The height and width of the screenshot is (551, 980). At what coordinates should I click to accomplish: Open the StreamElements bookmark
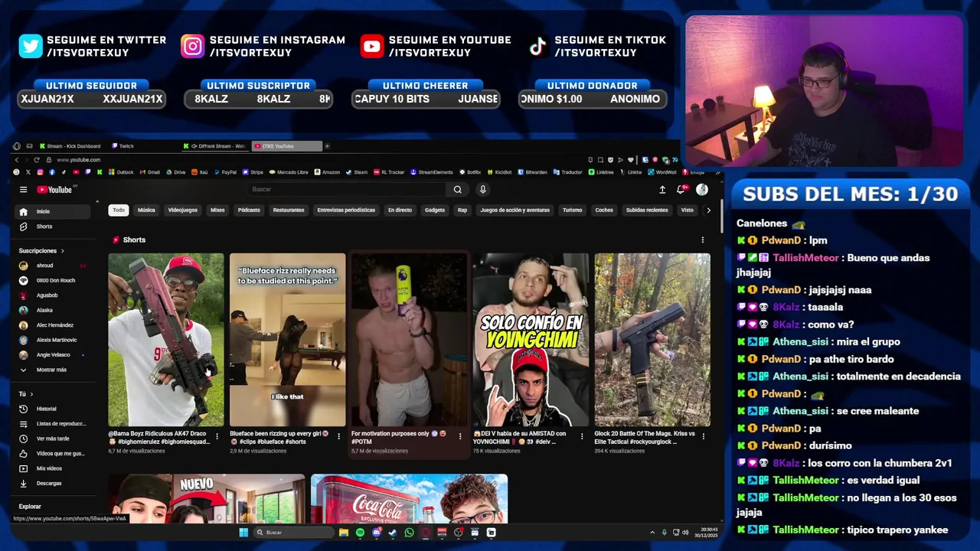(x=433, y=172)
